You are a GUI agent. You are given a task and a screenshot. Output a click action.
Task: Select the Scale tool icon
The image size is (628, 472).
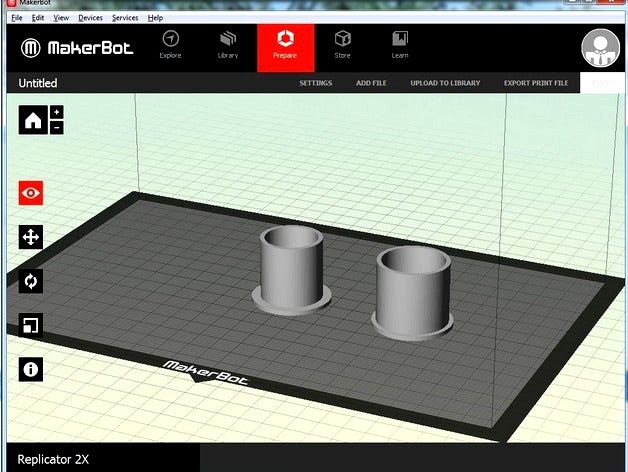[31, 325]
